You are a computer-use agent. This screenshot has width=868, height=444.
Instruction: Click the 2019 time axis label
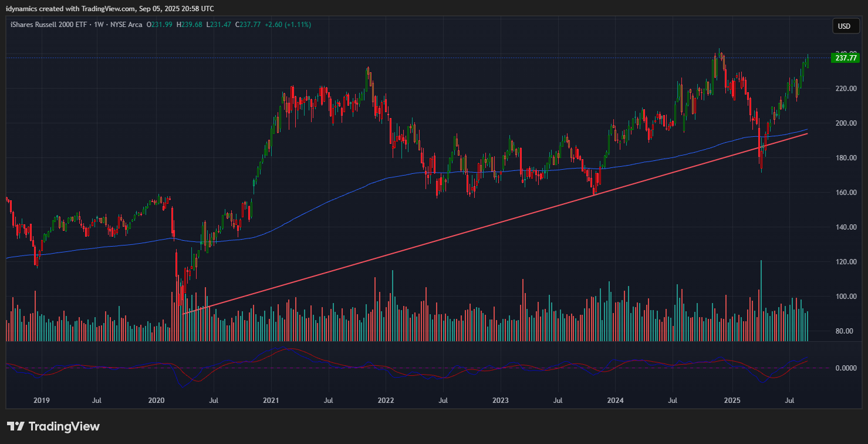coord(42,401)
